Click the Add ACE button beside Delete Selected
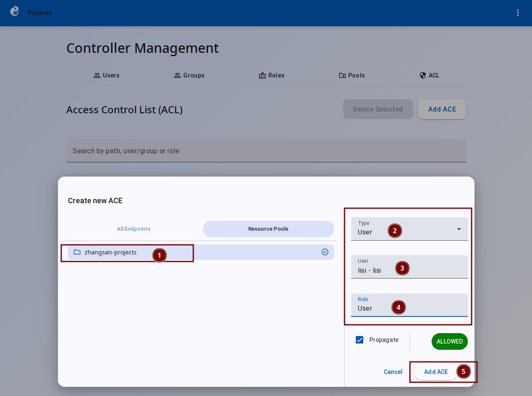 coord(442,109)
